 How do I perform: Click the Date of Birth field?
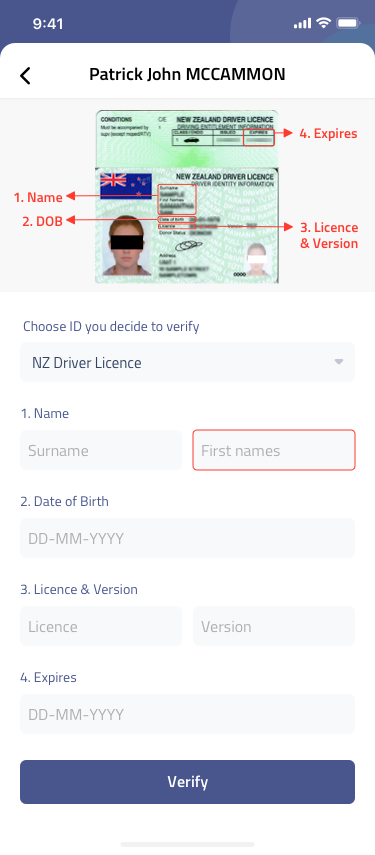pos(188,538)
